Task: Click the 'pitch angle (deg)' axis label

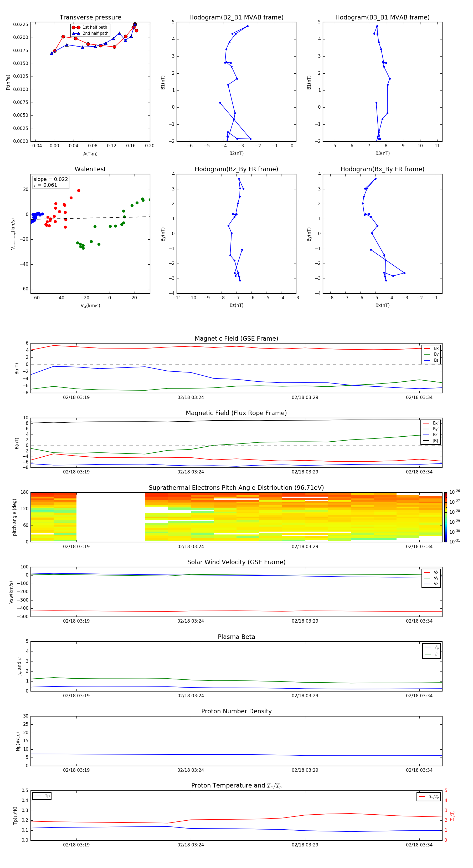Action: [14, 517]
